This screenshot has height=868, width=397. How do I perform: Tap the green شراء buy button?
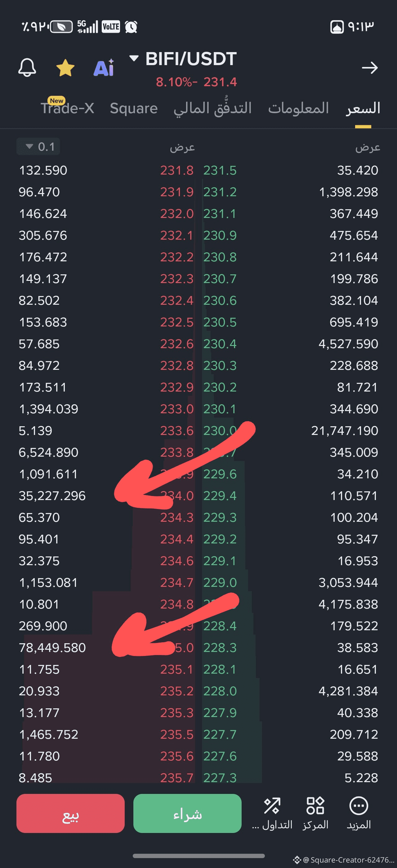coord(187,813)
